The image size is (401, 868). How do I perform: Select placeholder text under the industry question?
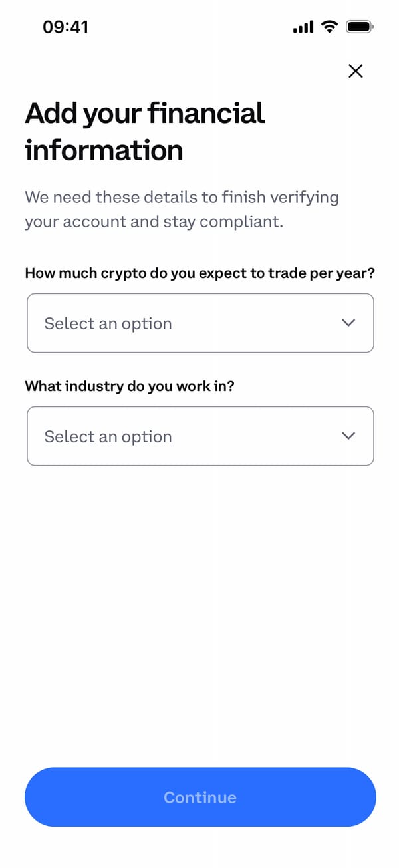[108, 437]
